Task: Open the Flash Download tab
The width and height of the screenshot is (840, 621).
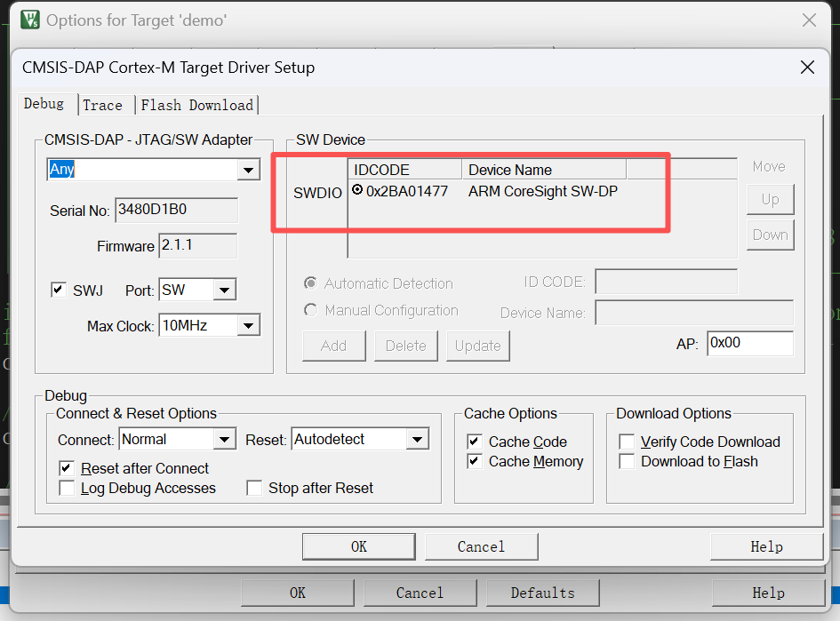Action: (x=196, y=106)
